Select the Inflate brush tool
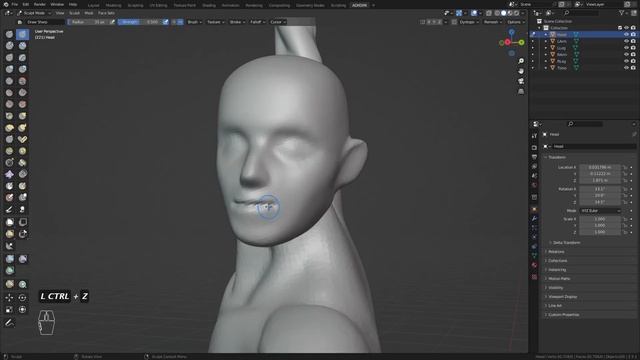Viewport: 640px width, 360px height. [9, 69]
